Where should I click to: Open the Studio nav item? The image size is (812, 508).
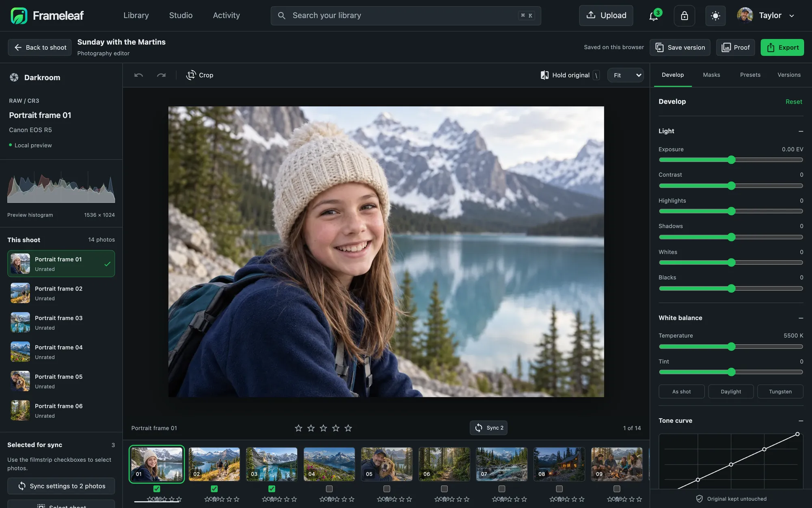point(181,15)
